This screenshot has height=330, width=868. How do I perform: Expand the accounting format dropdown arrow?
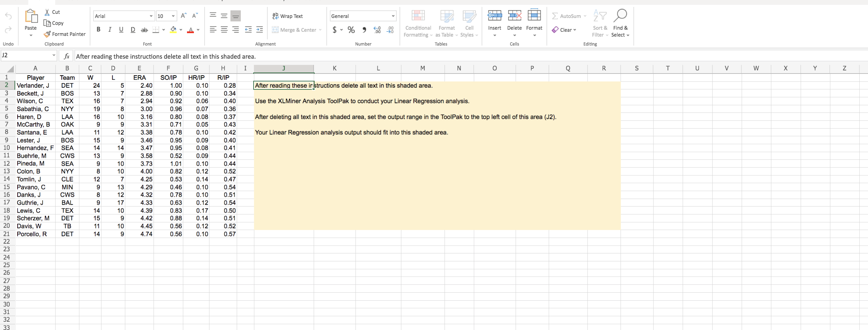click(x=342, y=30)
